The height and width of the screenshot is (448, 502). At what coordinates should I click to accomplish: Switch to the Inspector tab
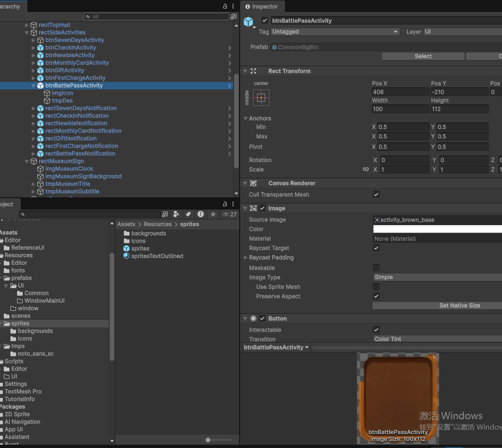(261, 7)
